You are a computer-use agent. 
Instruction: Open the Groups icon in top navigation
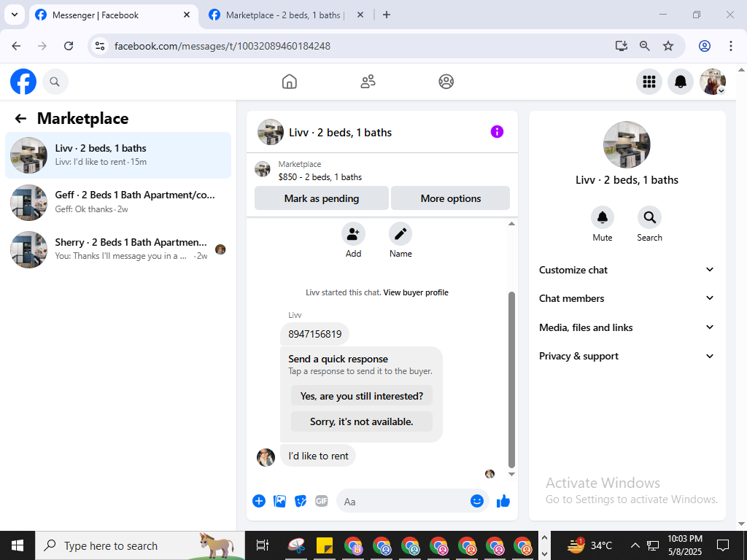click(x=446, y=82)
